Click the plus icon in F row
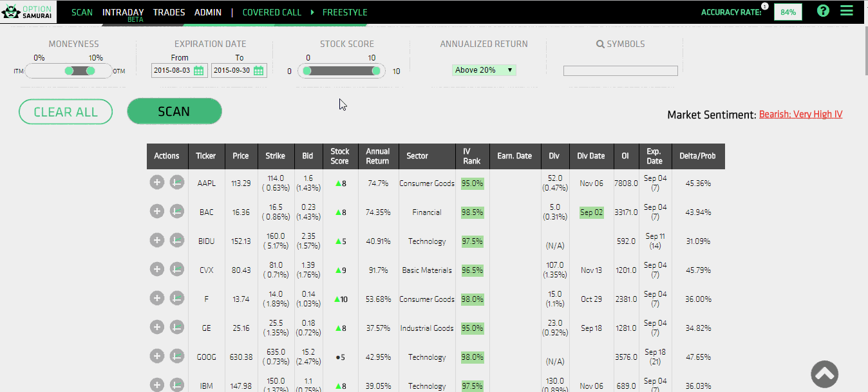Viewport: 868px width, 392px height. click(156, 298)
